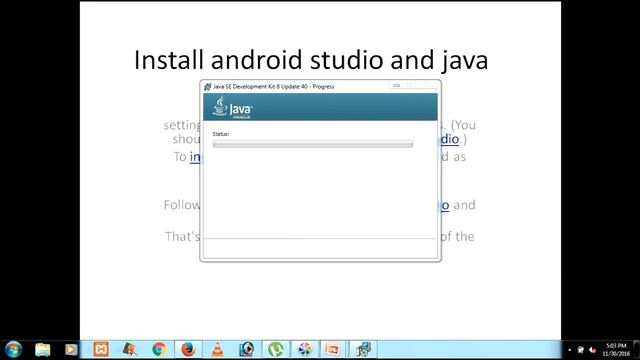Open Firefox from the taskbar
Screen dimensions: 640x360
pos(188,349)
